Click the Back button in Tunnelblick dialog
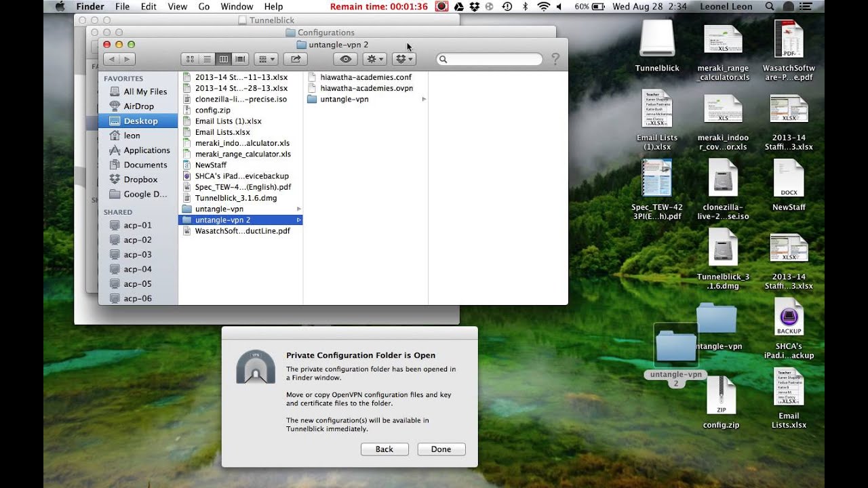This screenshot has height=488, width=868. coord(384,449)
